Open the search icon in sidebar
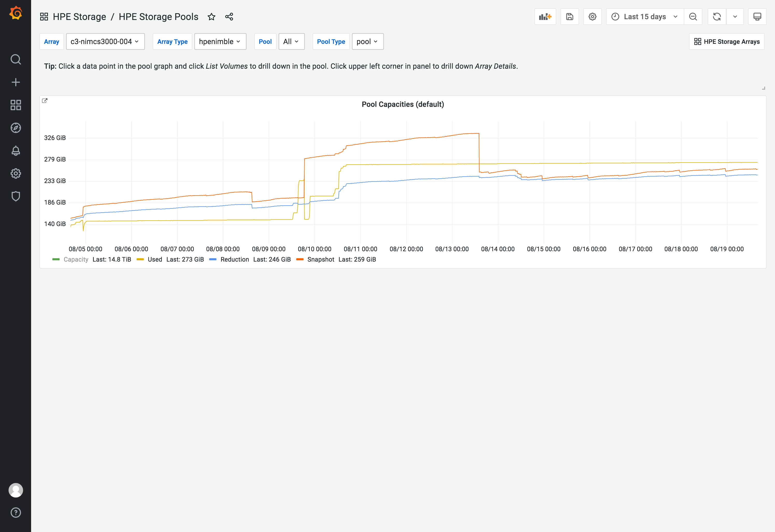 point(16,59)
